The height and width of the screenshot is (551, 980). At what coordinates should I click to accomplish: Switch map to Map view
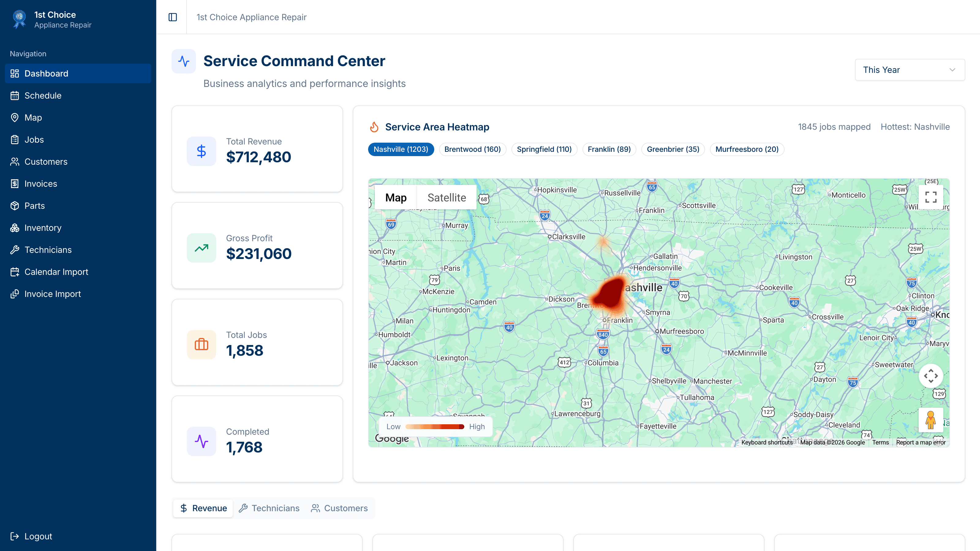click(x=396, y=197)
